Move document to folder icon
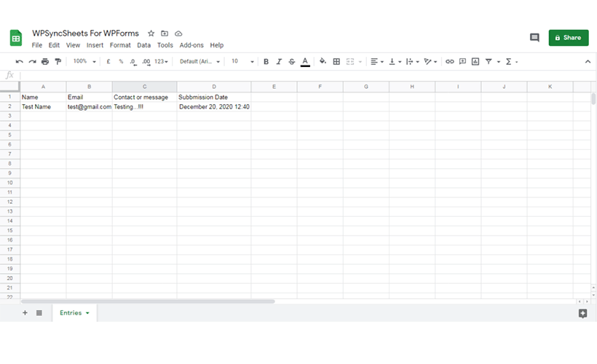Viewport: 597px width, 364px height. pos(165,33)
